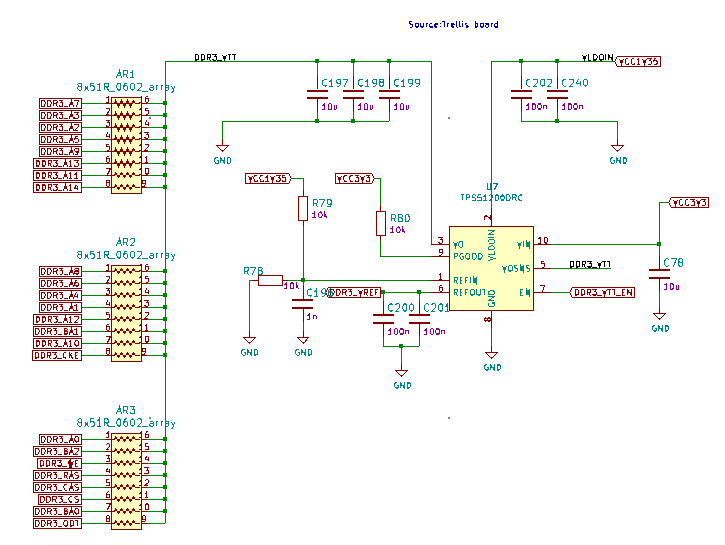The image size is (725, 545).
Task: Select resistor array AR1 body
Action: click(x=125, y=143)
